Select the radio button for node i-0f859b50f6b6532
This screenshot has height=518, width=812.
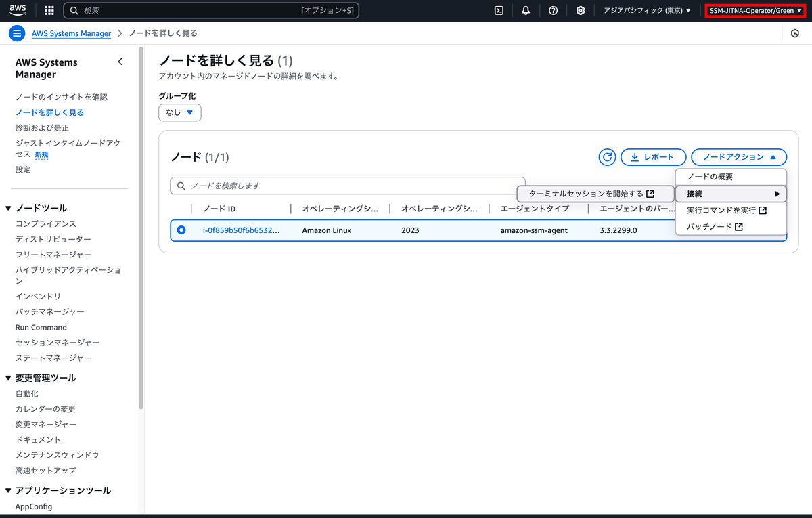(181, 230)
